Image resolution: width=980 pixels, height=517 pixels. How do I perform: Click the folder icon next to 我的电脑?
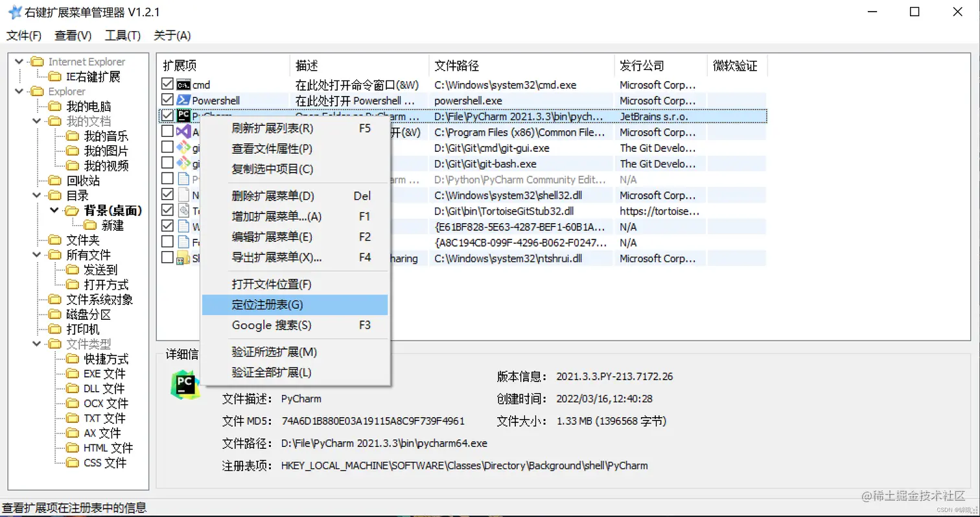pos(55,106)
